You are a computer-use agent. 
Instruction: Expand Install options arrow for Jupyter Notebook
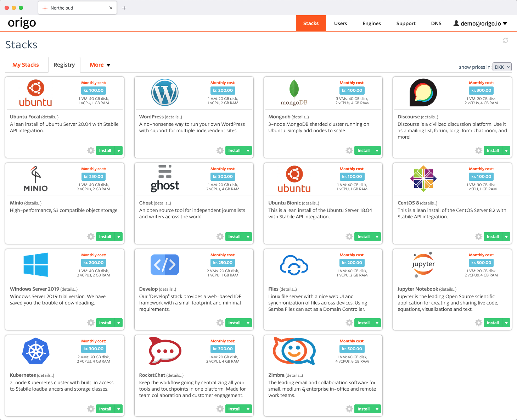506,323
